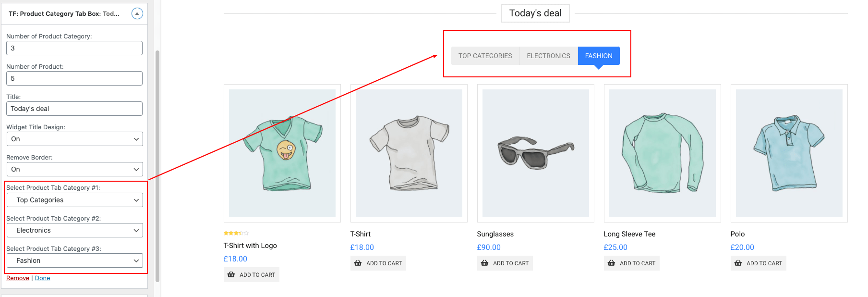Open Product Tab Category #3 dropdown

click(x=74, y=260)
